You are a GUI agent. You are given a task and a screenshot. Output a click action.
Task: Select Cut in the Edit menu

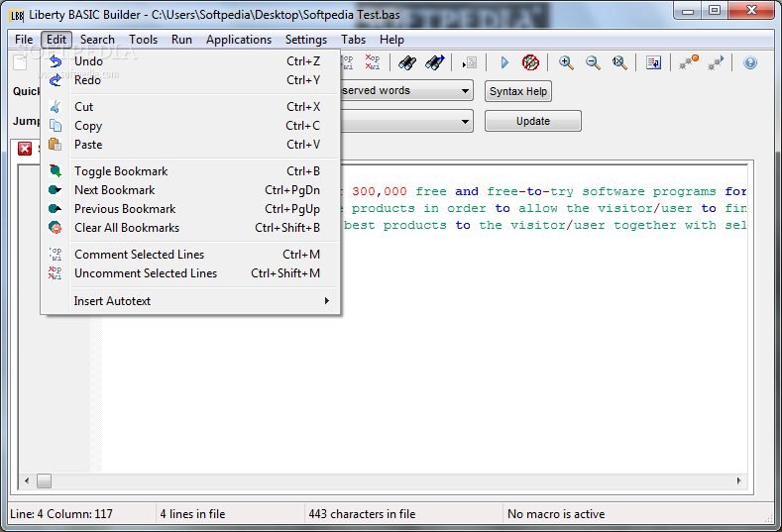[190, 107]
